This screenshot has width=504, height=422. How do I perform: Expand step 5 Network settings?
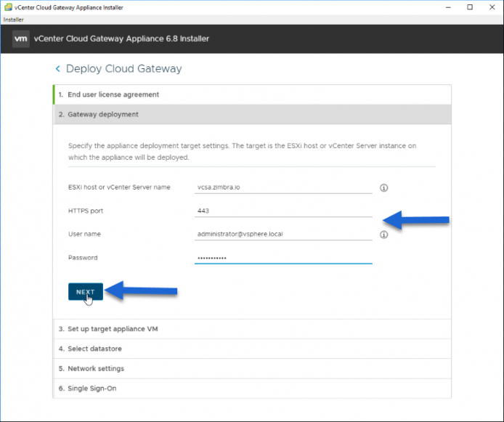click(x=252, y=369)
